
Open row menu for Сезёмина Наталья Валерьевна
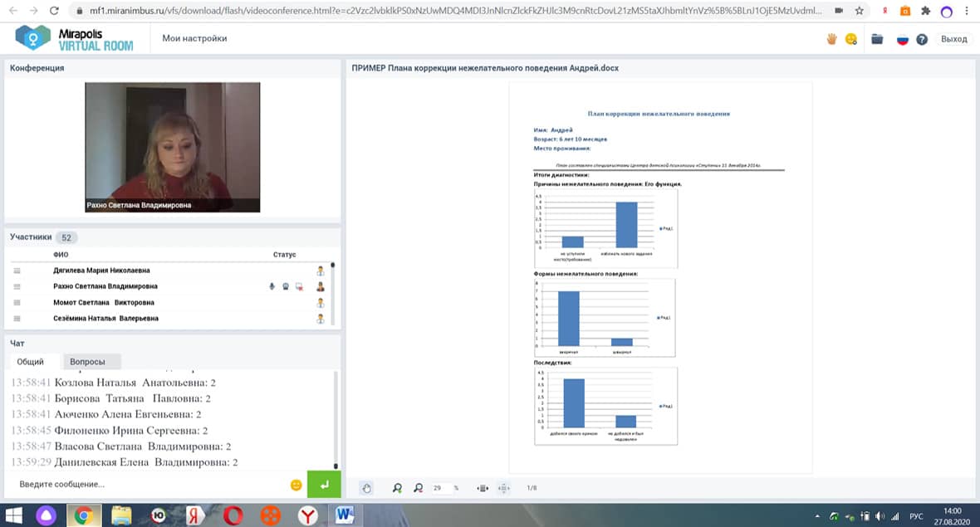pyautogui.click(x=17, y=319)
